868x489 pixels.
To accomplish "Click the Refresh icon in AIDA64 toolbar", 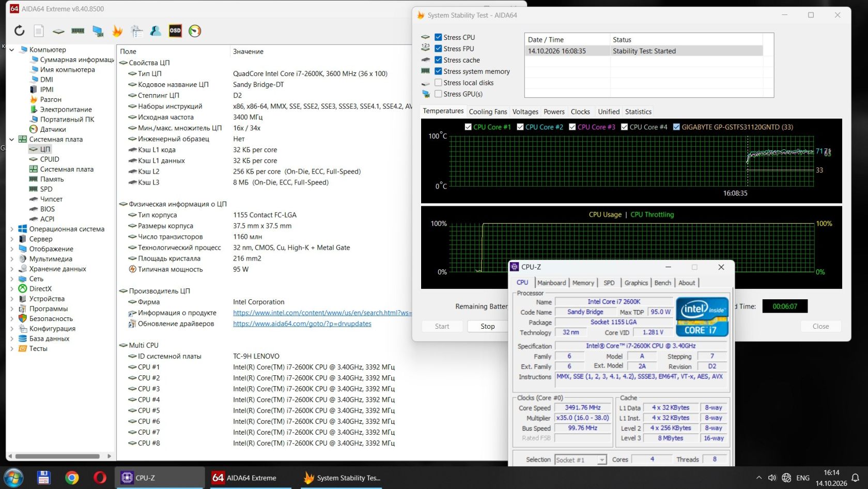I will [x=19, y=31].
